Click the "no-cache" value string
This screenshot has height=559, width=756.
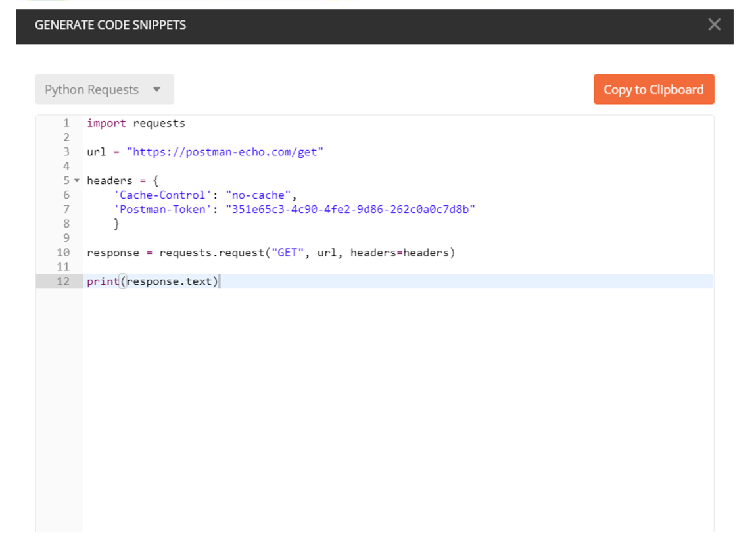(258, 195)
